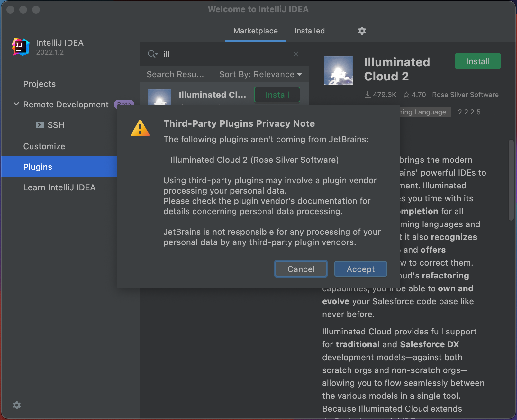The image size is (517, 420).
Task: Select the Illuminated Cl... search result
Action: [x=212, y=95]
